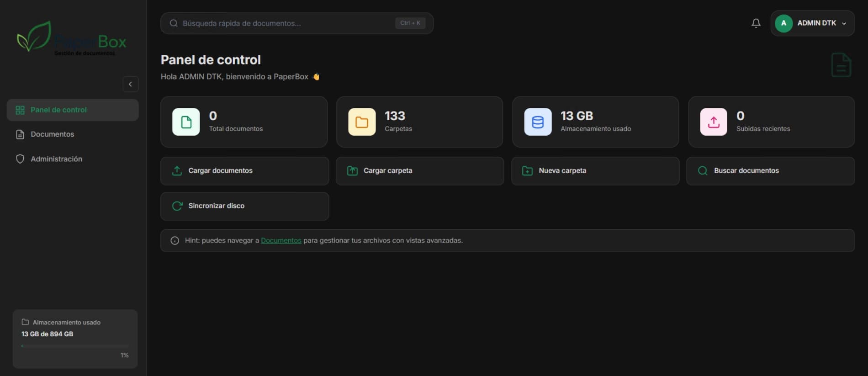Click the Panel de control heading
868x376 pixels.
211,60
